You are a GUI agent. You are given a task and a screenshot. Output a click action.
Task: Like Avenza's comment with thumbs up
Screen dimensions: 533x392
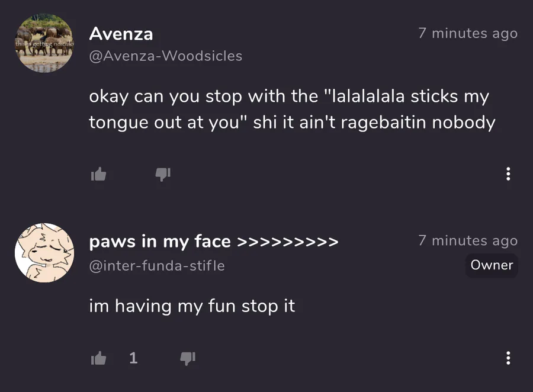click(98, 174)
